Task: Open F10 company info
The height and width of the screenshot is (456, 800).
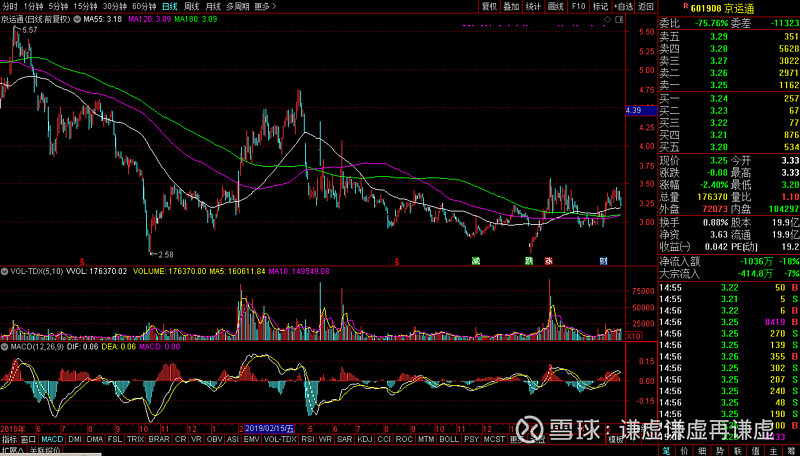Action: coord(578,7)
